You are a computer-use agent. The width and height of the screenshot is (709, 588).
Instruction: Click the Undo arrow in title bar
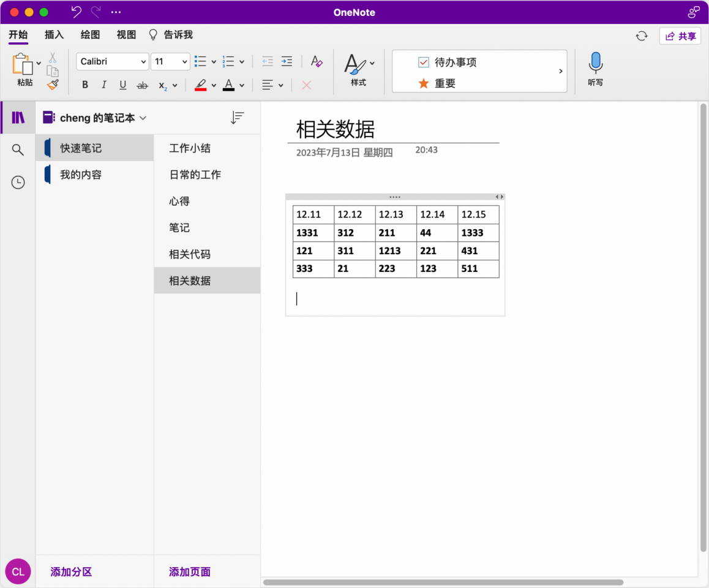point(76,12)
